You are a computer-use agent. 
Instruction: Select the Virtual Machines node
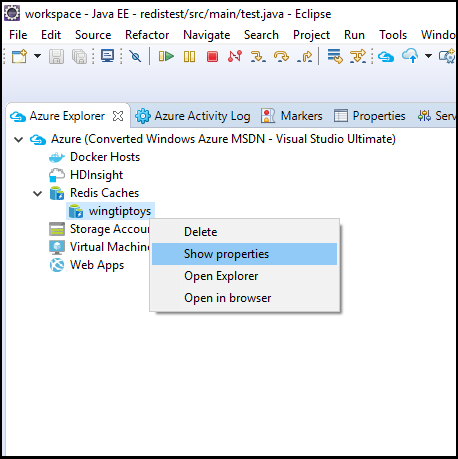110,247
